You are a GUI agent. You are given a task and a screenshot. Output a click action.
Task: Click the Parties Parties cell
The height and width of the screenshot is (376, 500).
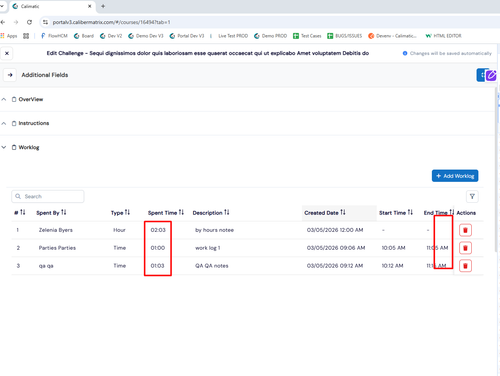click(x=57, y=248)
